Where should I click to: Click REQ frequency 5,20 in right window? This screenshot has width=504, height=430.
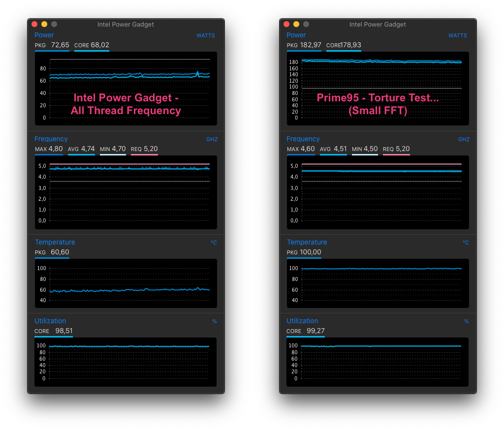pyautogui.click(x=403, y=149)
